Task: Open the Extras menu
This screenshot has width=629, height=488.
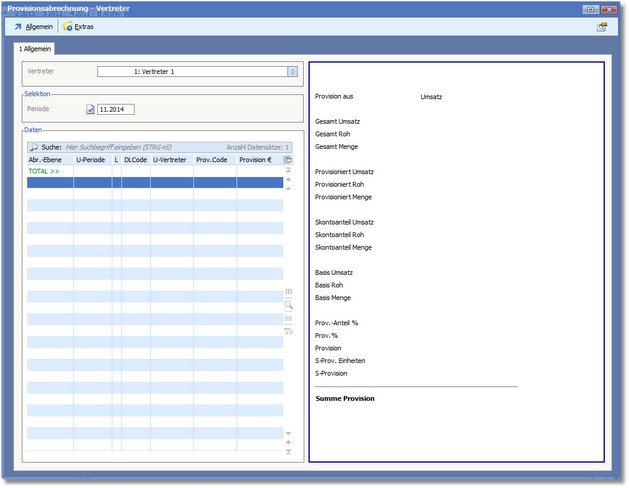Action: click(78, 27)
